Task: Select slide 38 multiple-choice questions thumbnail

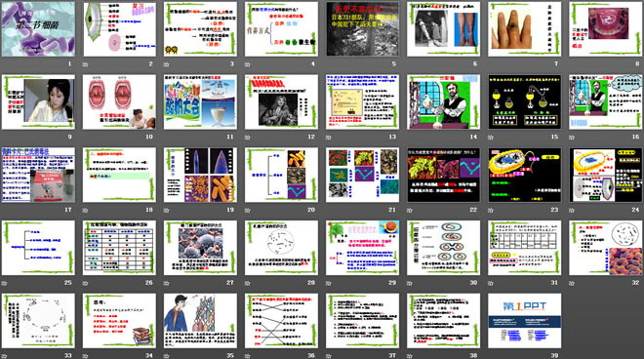Action: 444,321
